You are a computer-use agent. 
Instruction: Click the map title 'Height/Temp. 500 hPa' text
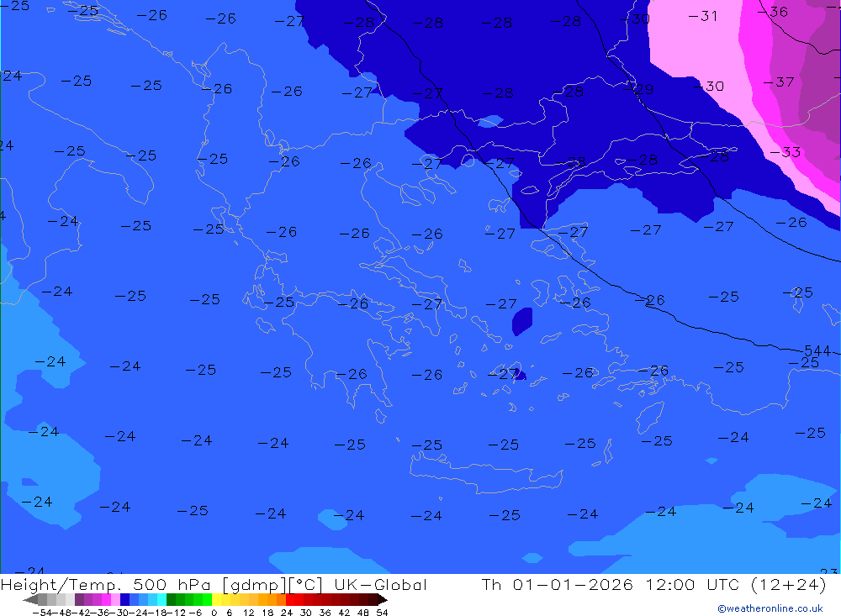pyautogui.click(x=106, y=585)
